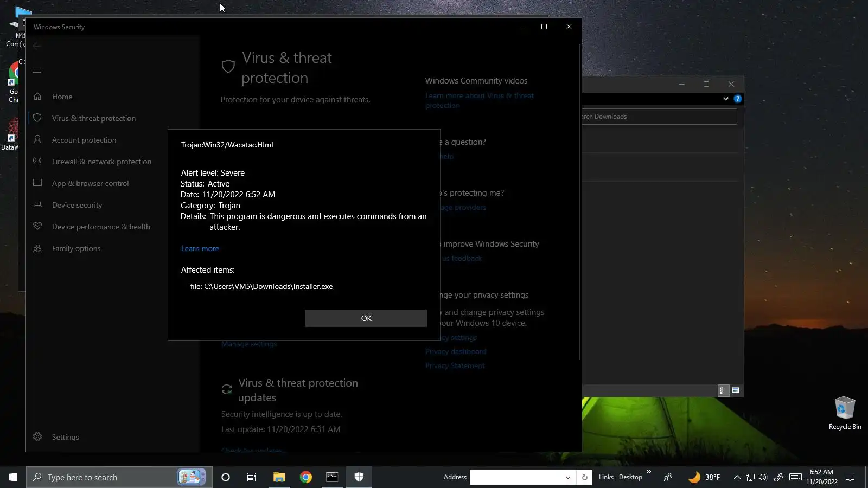868x488 pixels.
Task: Open the 38°F weather widget
Action: 704,477
